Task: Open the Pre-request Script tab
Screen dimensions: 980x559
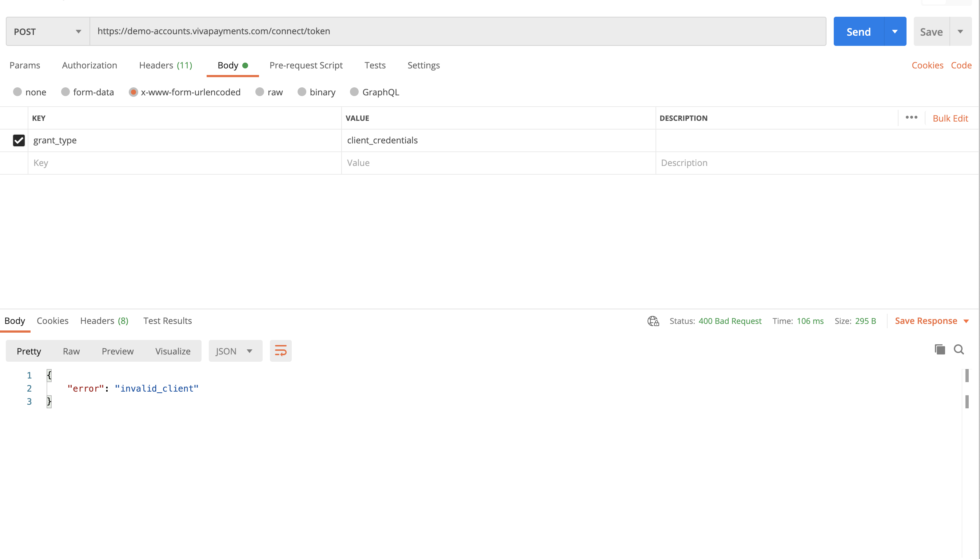Action: click(x=306, y=65)
